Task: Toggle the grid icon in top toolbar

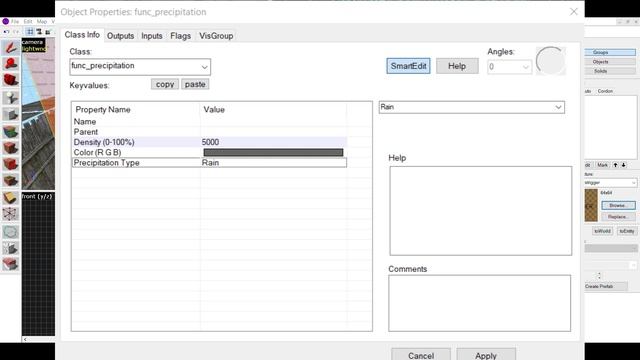Action: pos(30,31)
